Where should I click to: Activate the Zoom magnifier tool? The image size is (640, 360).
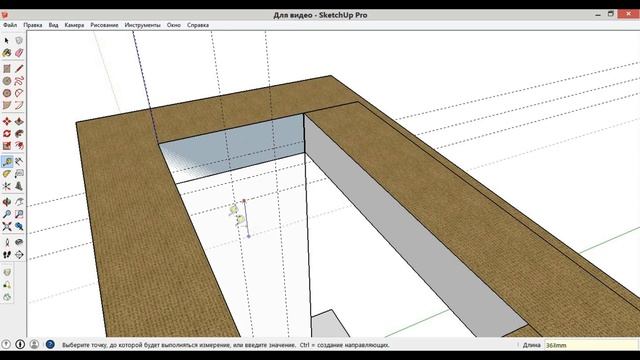click(x=7, y=214)
